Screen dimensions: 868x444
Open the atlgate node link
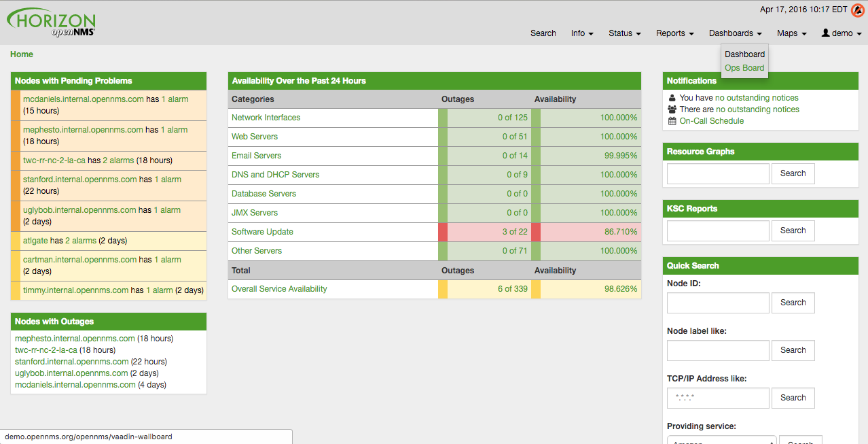(35, 241)
